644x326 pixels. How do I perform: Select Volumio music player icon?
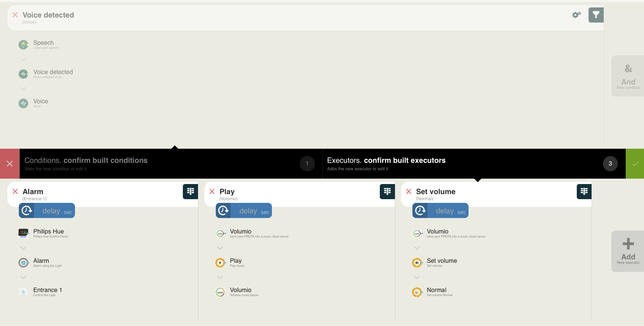[x=220, y=292]
